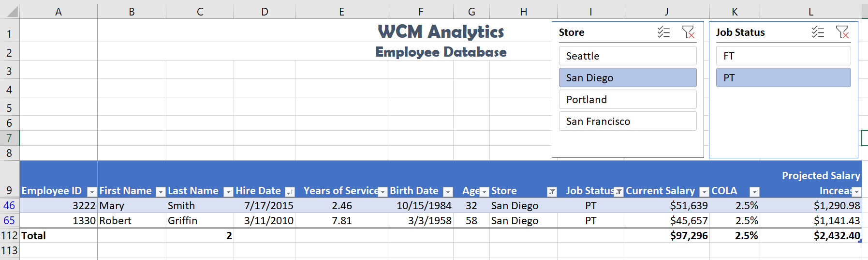The width and height of the screenshot is (868, 260).
Task: Click last name cell Griffin
Action: tap(200, 220)
